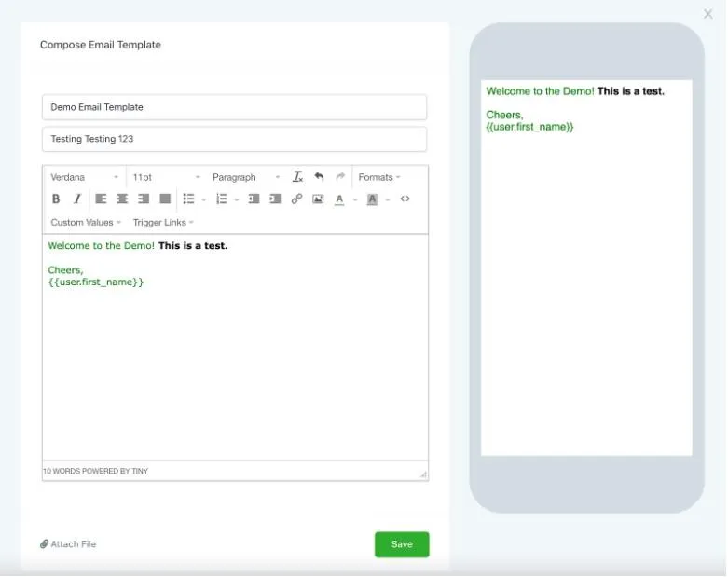This screenshot has height=577, width=728.
Task: Insert a link with chain icon
Action: [296, 199]
